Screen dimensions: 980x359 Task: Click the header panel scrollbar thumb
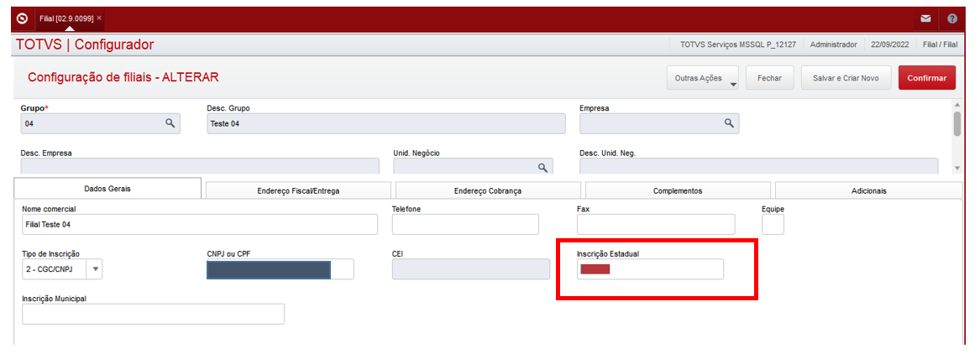956,123
